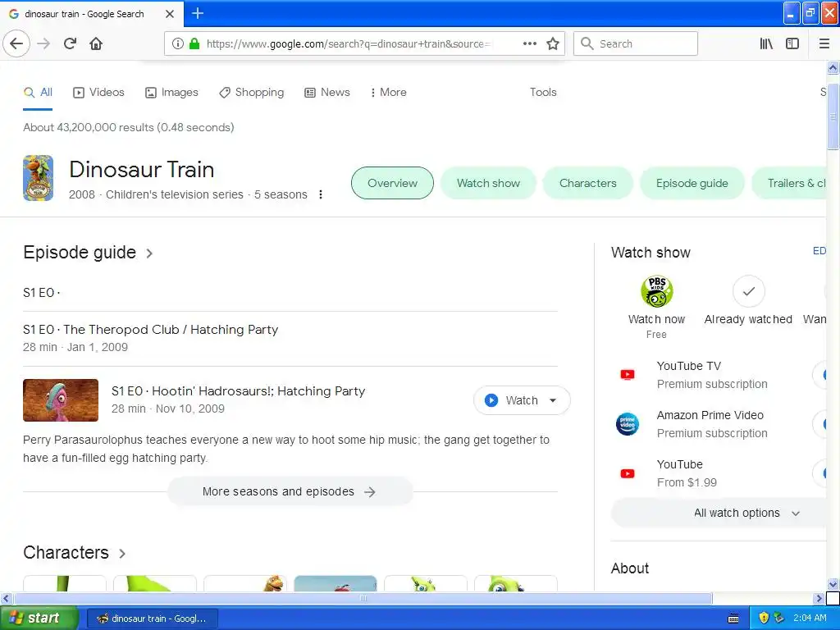840x630 pixels.
Task: Select the Characters chip
Action: pyautogui.click(x=587, y=183)
